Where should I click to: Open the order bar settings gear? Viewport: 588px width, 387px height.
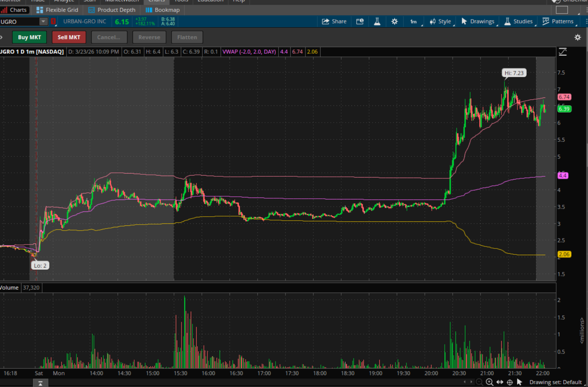pos(578,37)
